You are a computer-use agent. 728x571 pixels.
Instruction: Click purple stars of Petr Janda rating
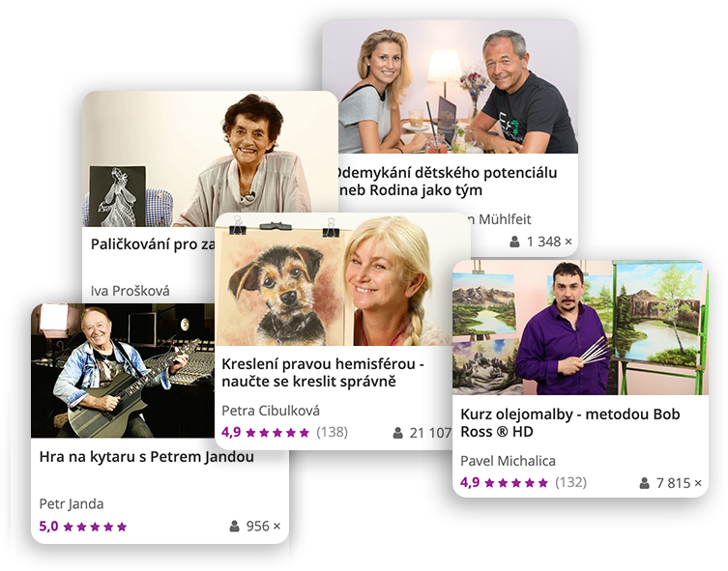point(95,527)
